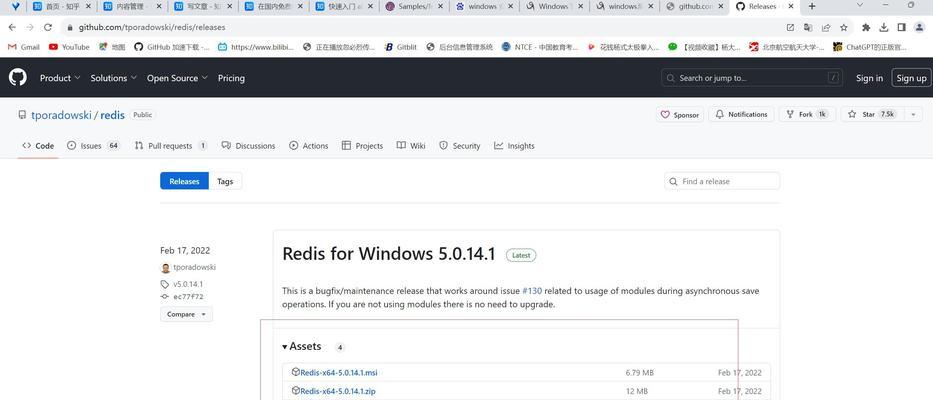Switch to the Code tab
This screenshot has width=933, height=400.
[x=38, y=146]
